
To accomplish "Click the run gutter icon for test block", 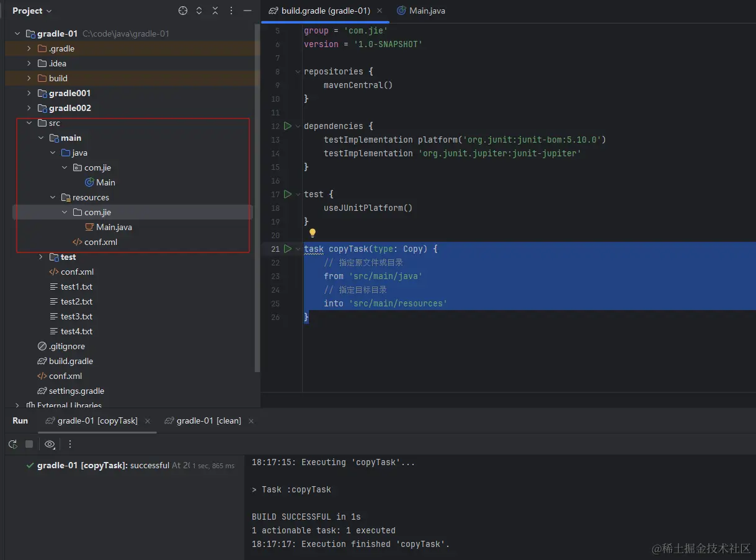I will coord(287,194).
